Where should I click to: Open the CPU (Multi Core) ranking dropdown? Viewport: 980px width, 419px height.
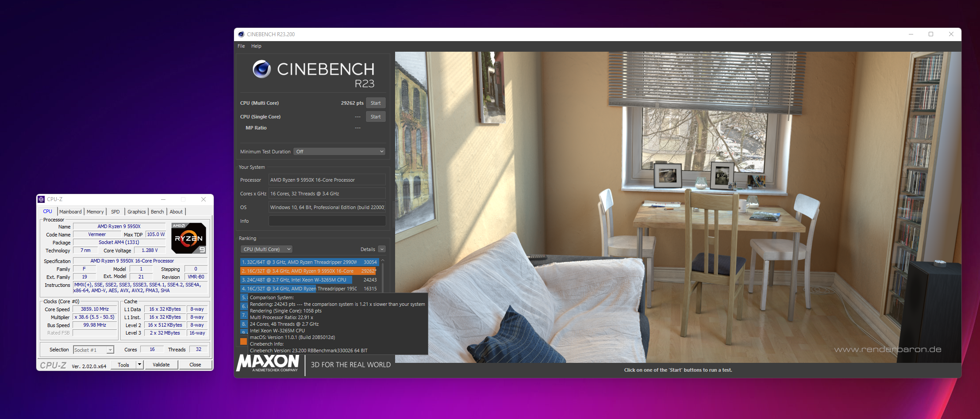point(266,249)
